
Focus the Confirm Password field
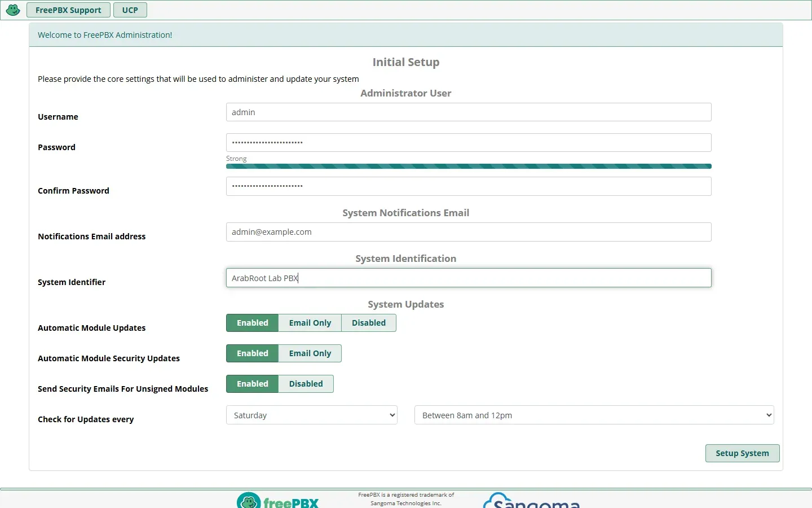[x=469, y=186]
